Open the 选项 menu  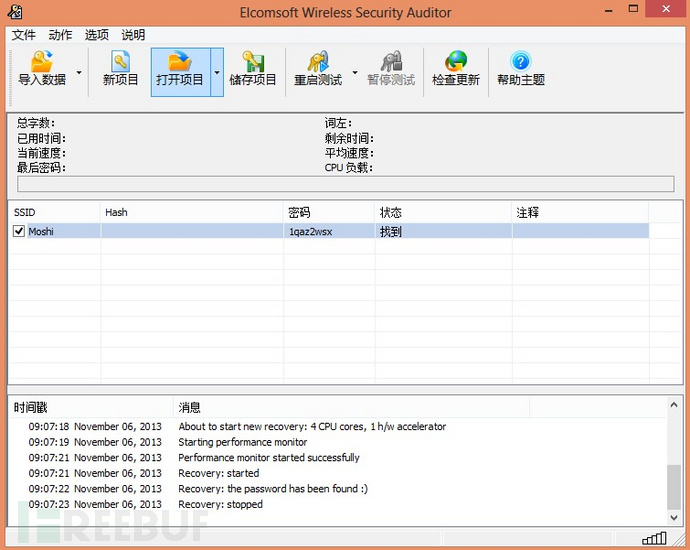coord(96,35)
